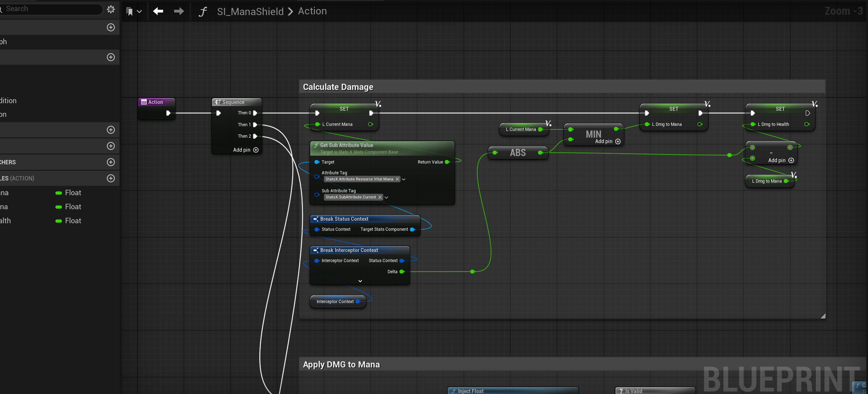
Task: Expand the Break Interceptor Context node pins
Action: tap(360, 281)
